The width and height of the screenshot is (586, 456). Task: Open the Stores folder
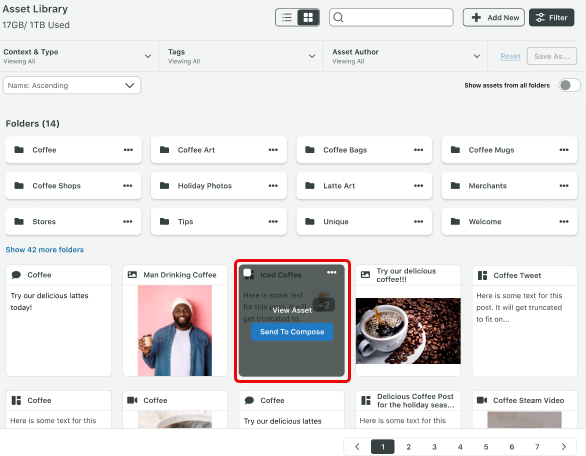click(x=74, y=222)
